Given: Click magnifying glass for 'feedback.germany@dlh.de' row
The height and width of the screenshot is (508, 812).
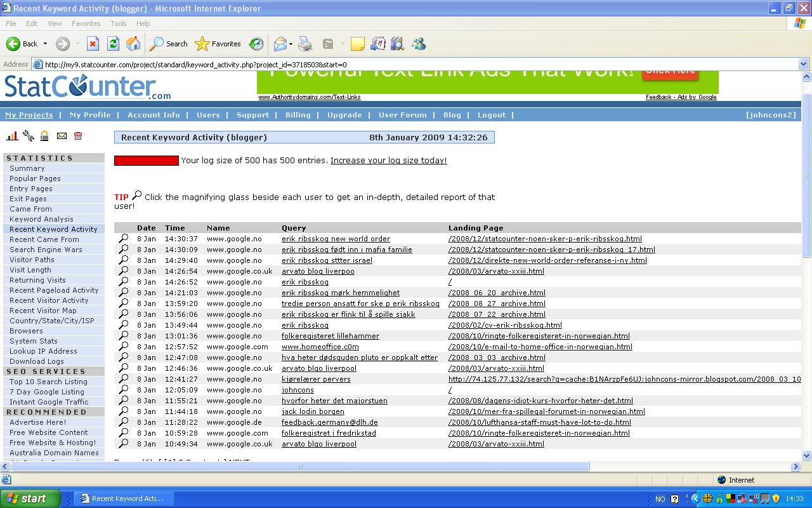Looking at the screenshot, I should 124,422.
